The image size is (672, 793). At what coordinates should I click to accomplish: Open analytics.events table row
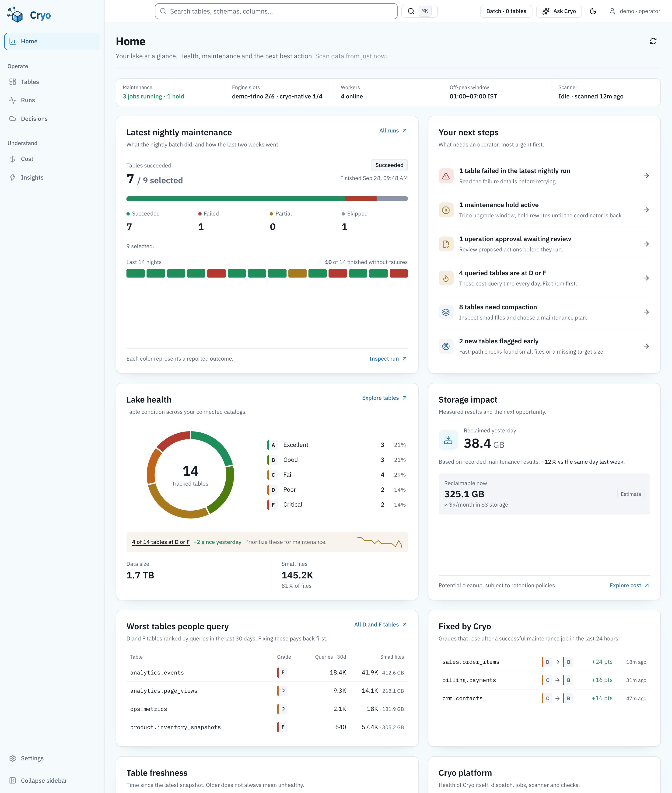click(x=267, y=673)
